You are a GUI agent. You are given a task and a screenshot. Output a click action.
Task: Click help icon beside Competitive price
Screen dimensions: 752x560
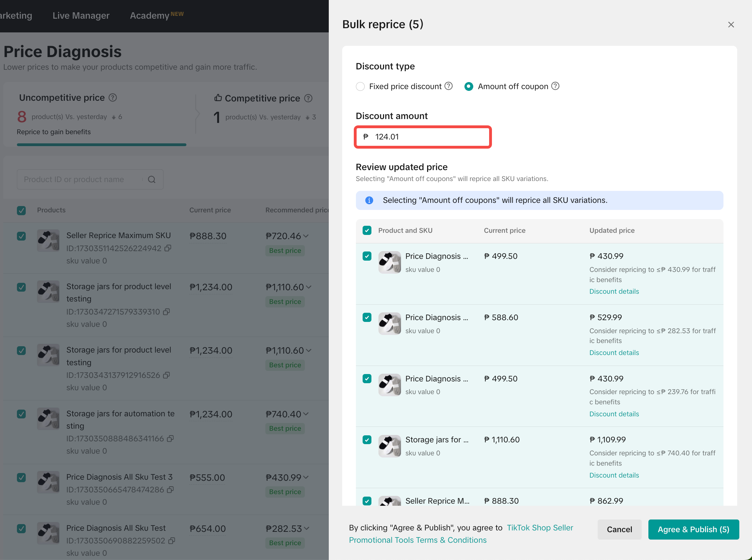(308, 98)
